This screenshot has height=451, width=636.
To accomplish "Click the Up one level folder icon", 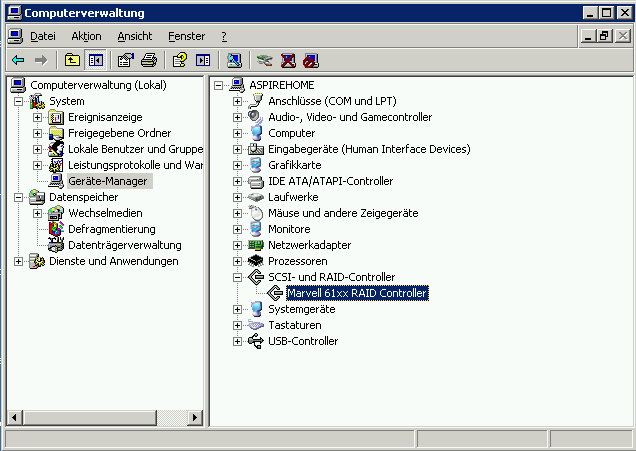I will (x=73, y=60).
